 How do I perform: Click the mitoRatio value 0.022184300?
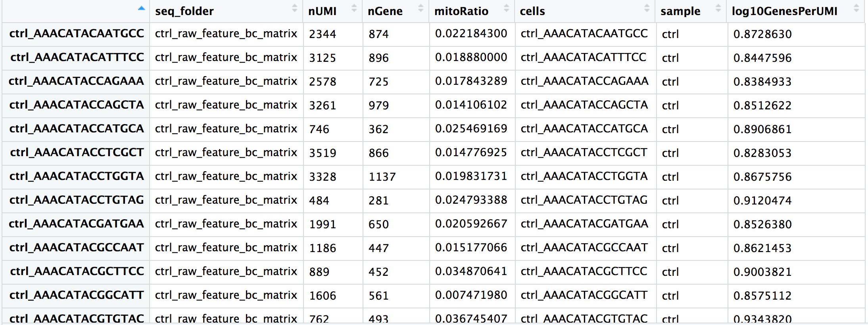pyautogui.click(x=471, y=34)
